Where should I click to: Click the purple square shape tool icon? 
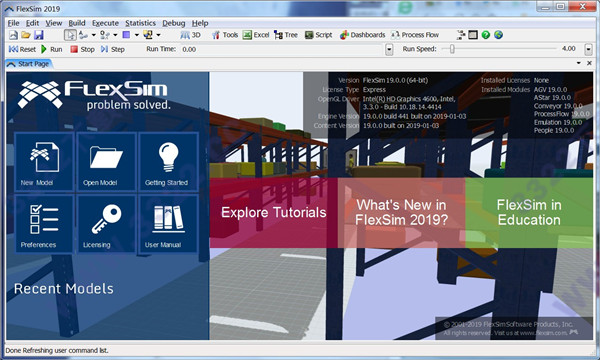(x=126, y=35)
